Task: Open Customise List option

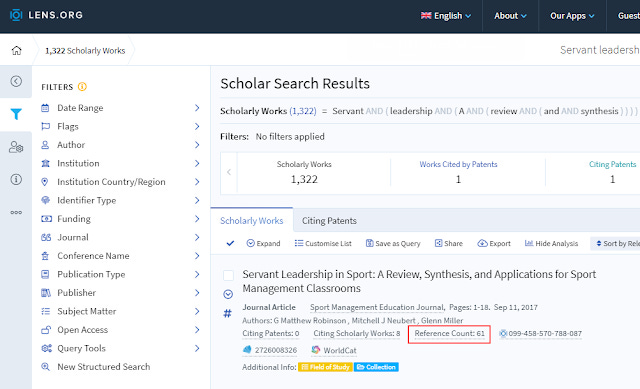Action: (x=323, y=243)
